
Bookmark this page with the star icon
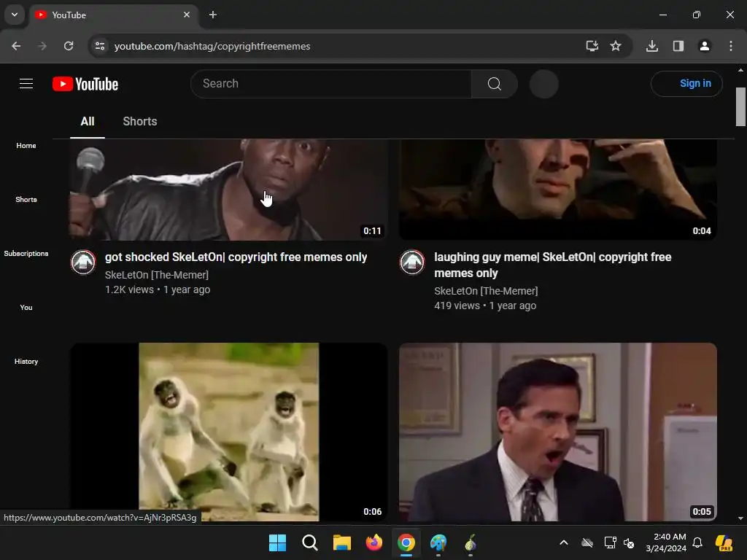(x=616, y=46)
